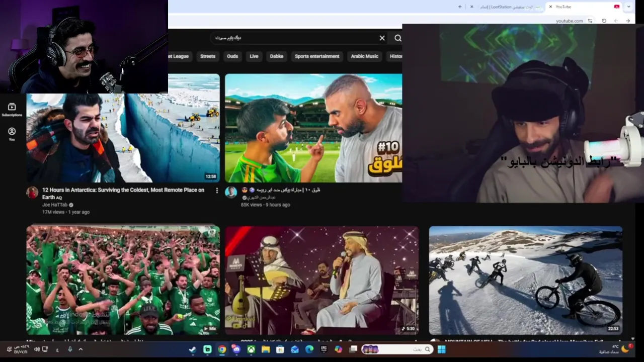
Task: Clear the YouTube search box with X
Action: tap(382, 38)
